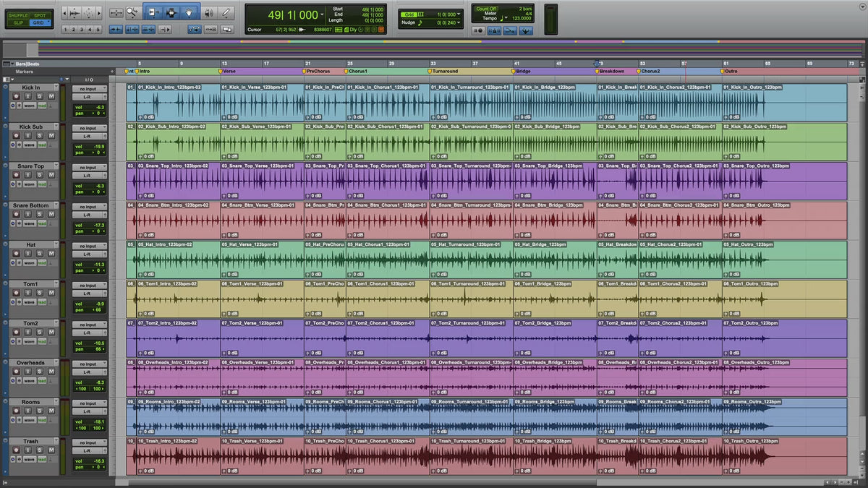Open the Kick Sub track view 'wave' selector
The height and width of the screenshot is (488, 868).
click(30, 145)
